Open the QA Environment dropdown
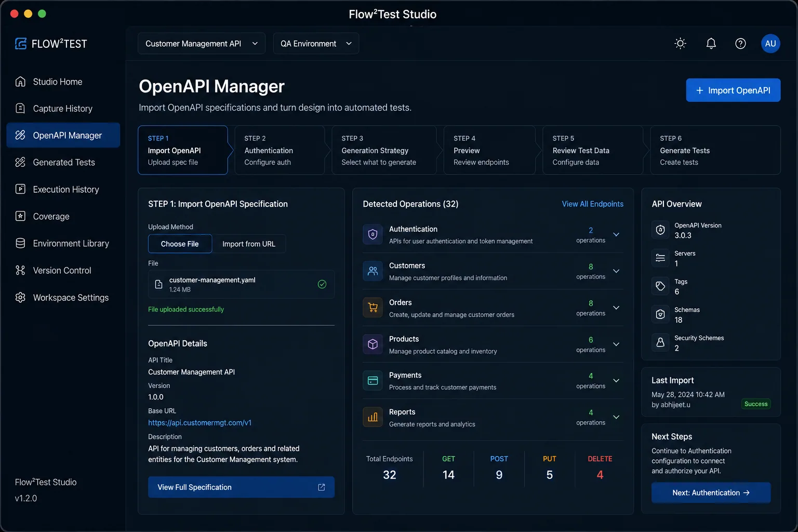 pos(316,44)
